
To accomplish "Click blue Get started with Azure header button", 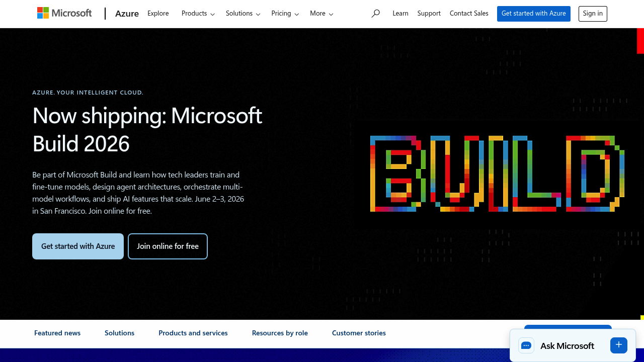I will click(x=534, y=14).
